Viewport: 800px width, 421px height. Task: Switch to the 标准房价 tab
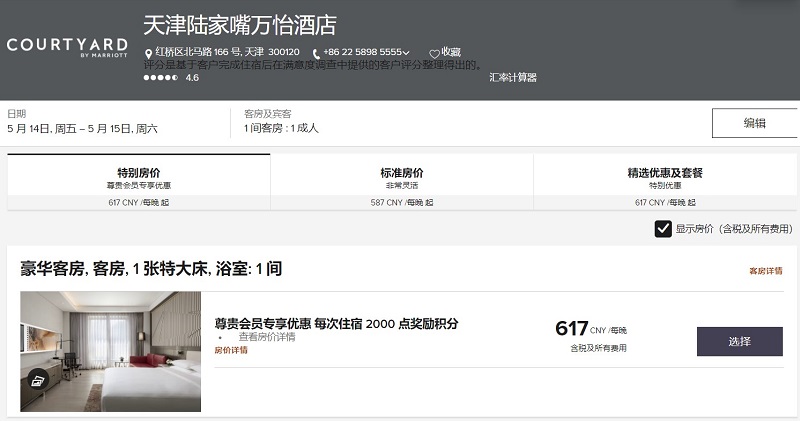tap(402, 182)
